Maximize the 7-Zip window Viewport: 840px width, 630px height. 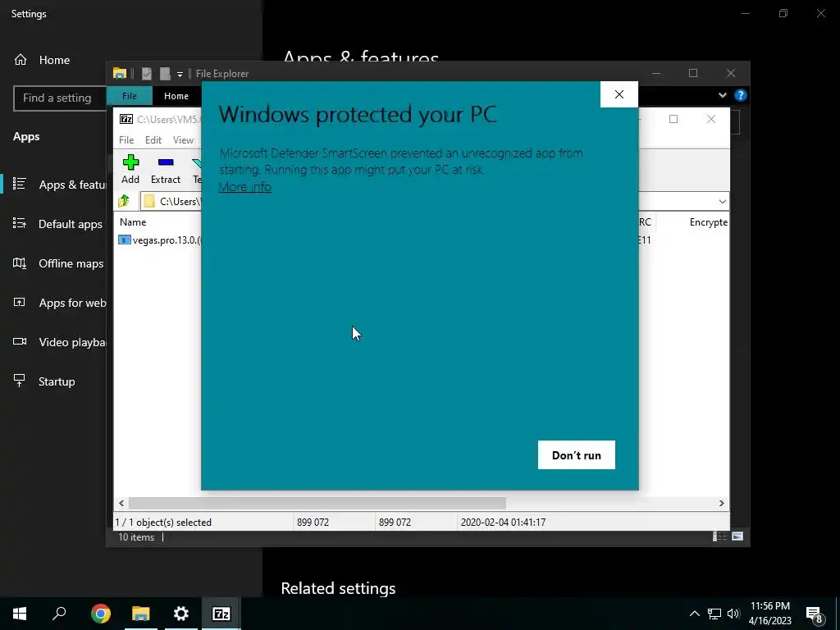673,119
